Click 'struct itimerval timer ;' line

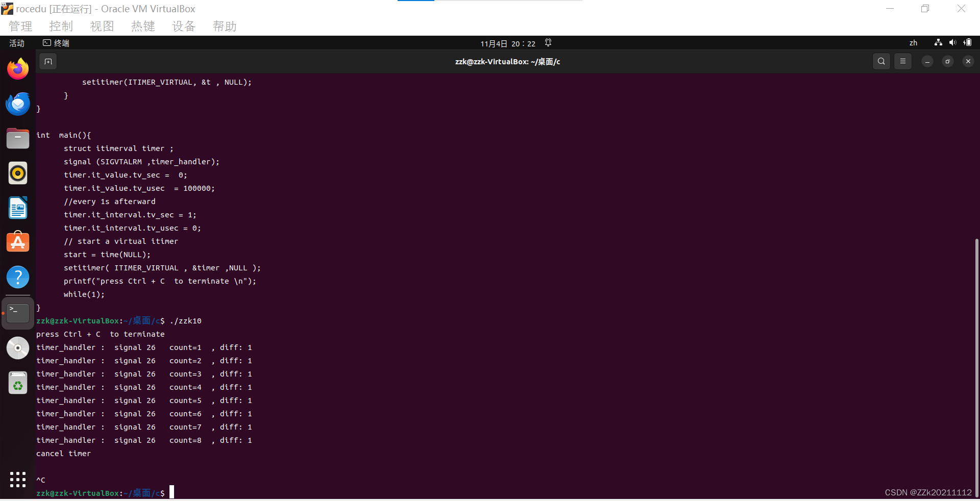point(118,148)
